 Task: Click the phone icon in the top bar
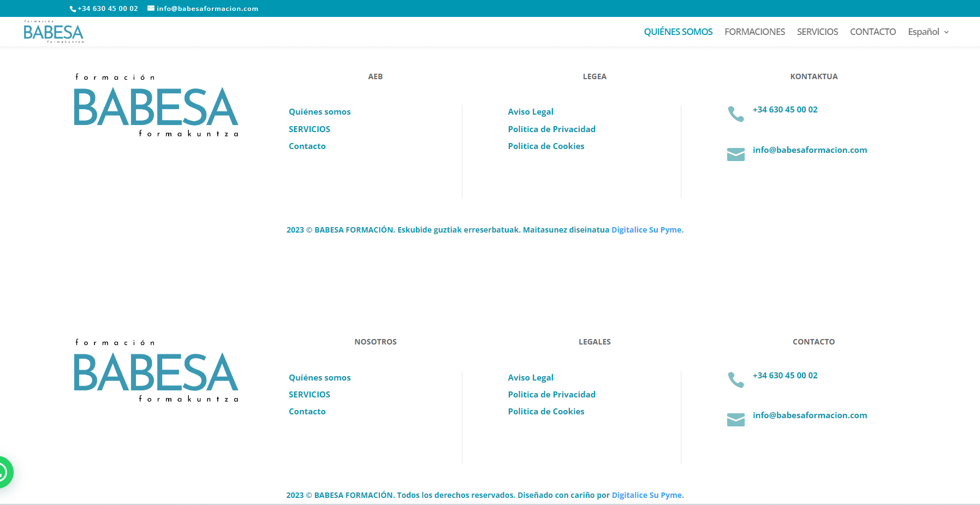(x=73, y=9)
